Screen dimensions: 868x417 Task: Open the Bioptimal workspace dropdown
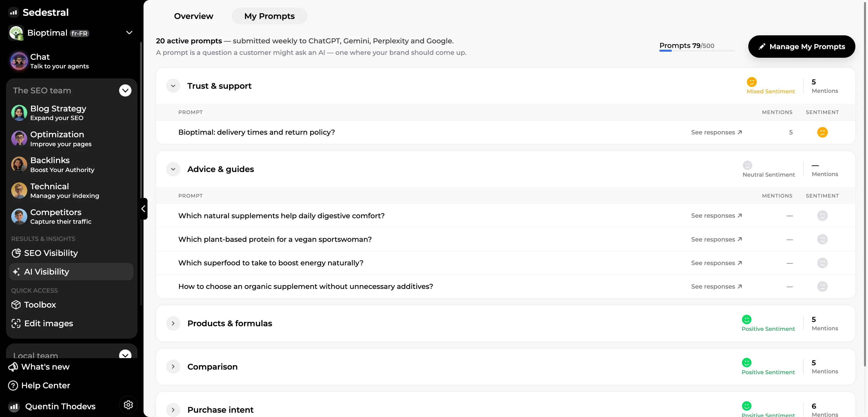(129, 33)
